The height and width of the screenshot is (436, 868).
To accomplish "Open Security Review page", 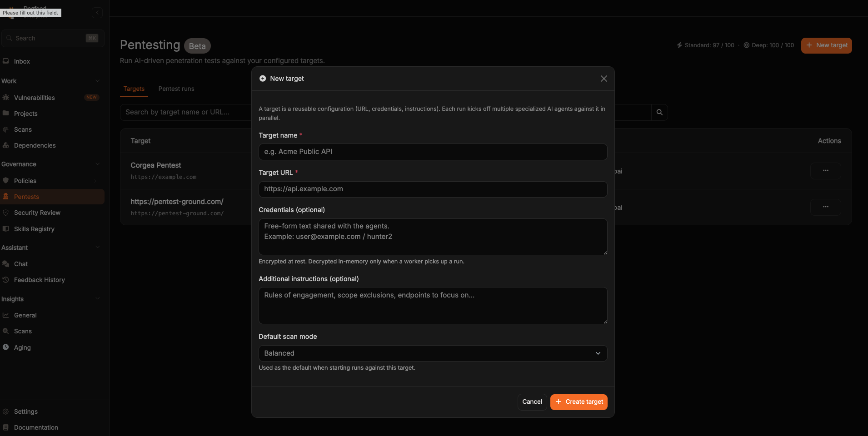I will 37,213.
